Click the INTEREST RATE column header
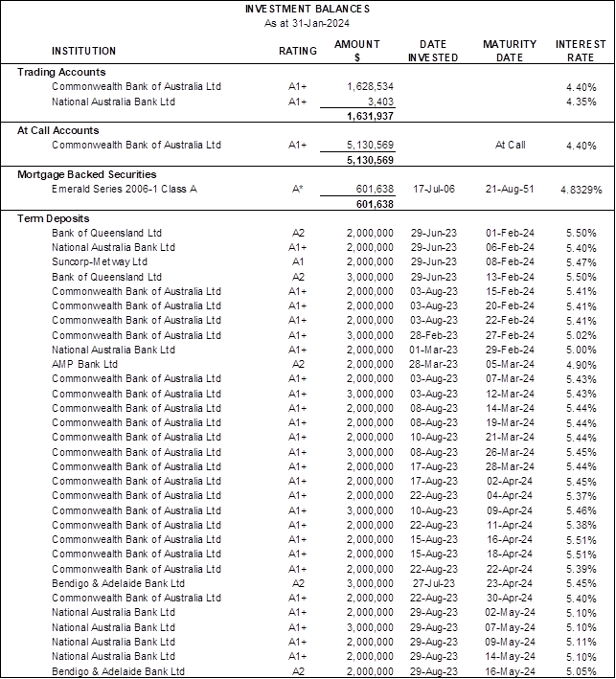Viewport: 616px width, 679px height. [x=581, y=51]
